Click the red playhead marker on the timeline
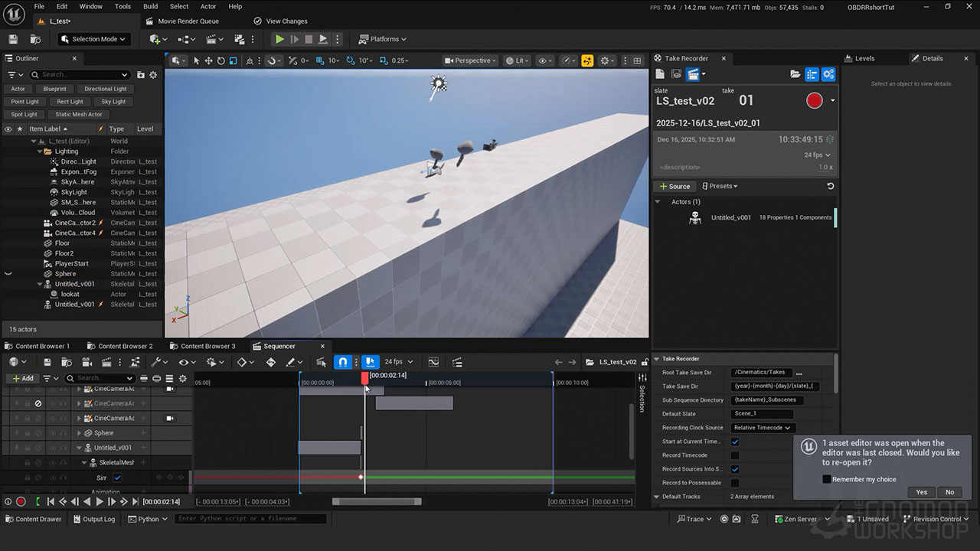 coord(364,377)
